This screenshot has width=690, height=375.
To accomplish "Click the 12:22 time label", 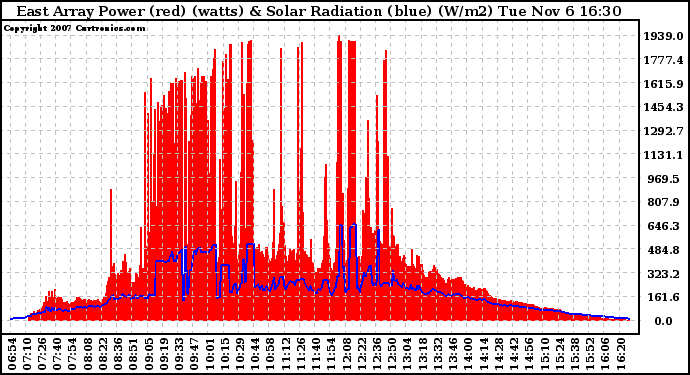I will (362, 354).
